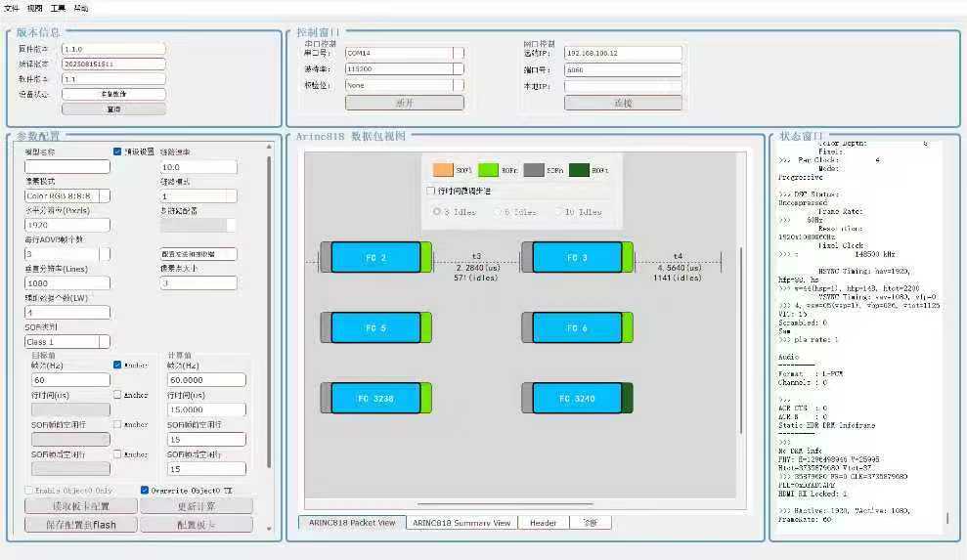This screenshot has width=967, height=560.
Task: Select the FC 3240 packet block
Action: [x=577, y=399]
